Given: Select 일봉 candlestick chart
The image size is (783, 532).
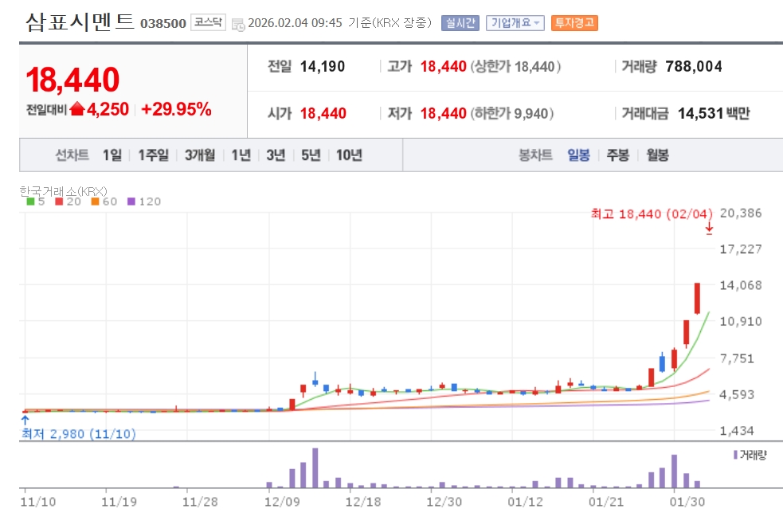Looking at the screenshot, I should (578, 155).
